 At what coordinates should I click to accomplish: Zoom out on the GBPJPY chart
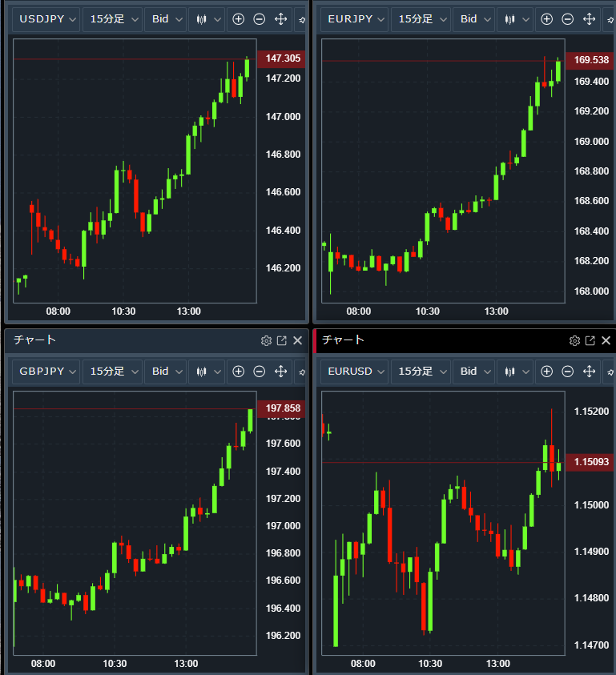pos(260,372)
